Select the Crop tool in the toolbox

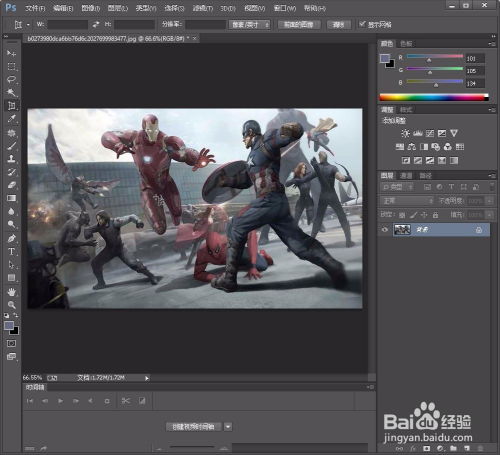(x=11, y=106)
